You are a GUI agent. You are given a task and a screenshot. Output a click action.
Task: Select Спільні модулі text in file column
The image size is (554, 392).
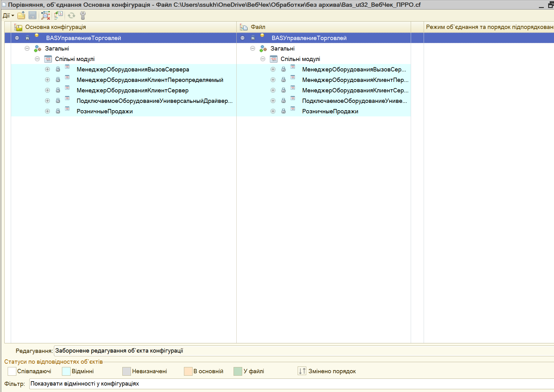click(300, 59)
